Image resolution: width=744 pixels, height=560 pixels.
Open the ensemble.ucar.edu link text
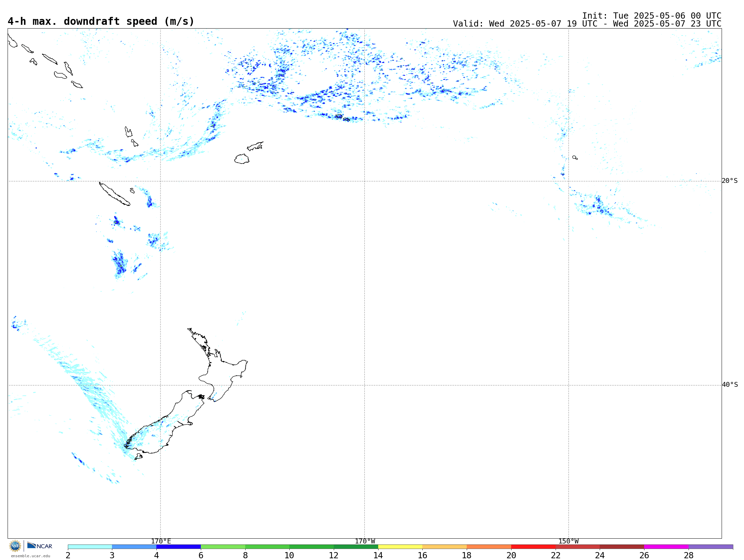[30, 556]
